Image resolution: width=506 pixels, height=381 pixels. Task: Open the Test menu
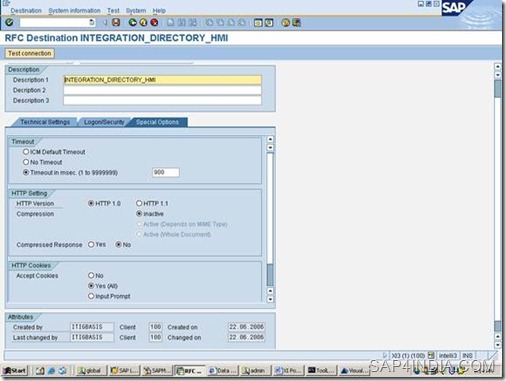(x=113, y=11)
